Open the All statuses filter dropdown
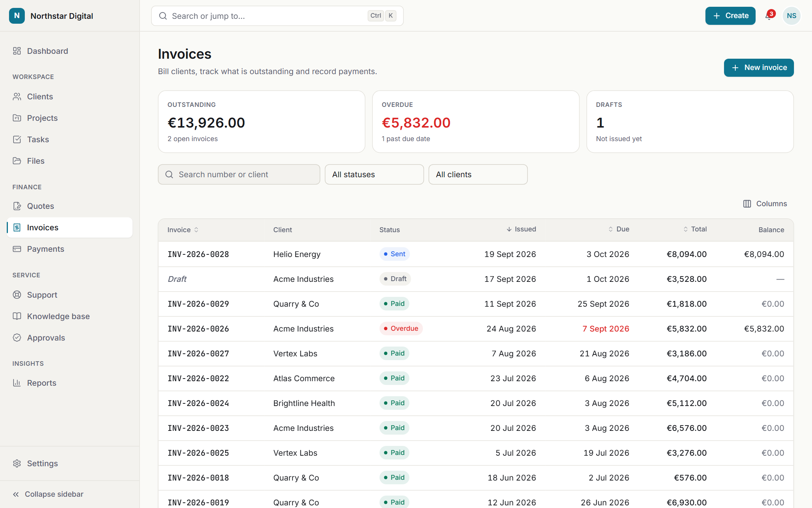The height and width of the screenshot is (508, 812). pyautogui.click(x=374, y=174)
